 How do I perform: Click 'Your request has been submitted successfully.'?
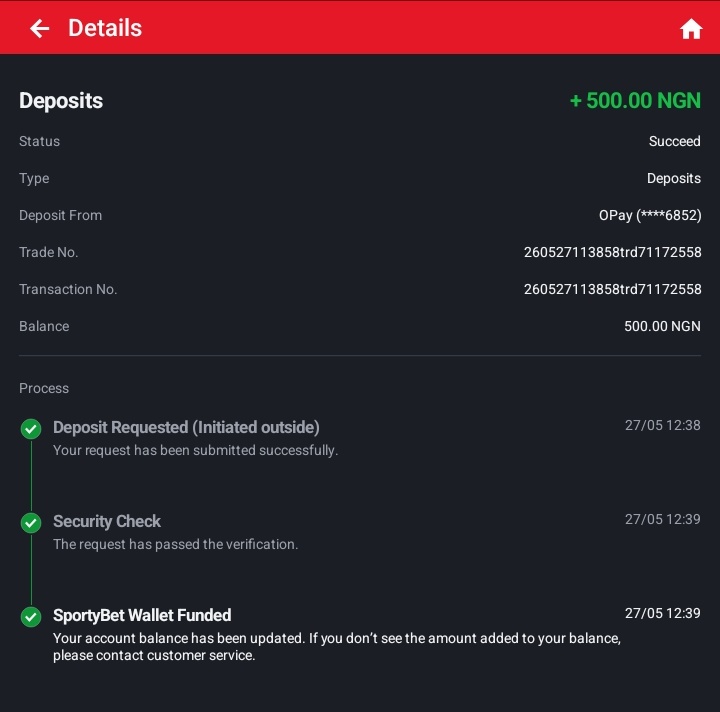coord(196,450)
